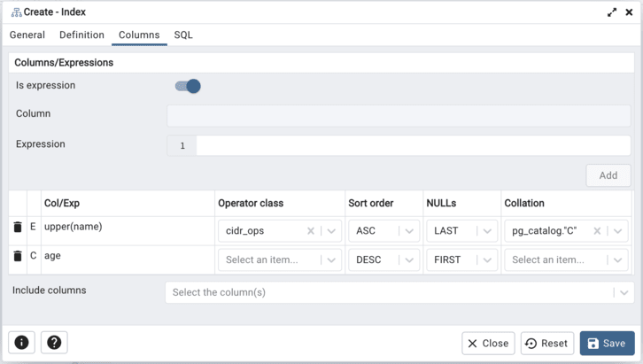Open the Definition tab
The height and width of the screenshot is (364, 643).
tap(81, 35)
